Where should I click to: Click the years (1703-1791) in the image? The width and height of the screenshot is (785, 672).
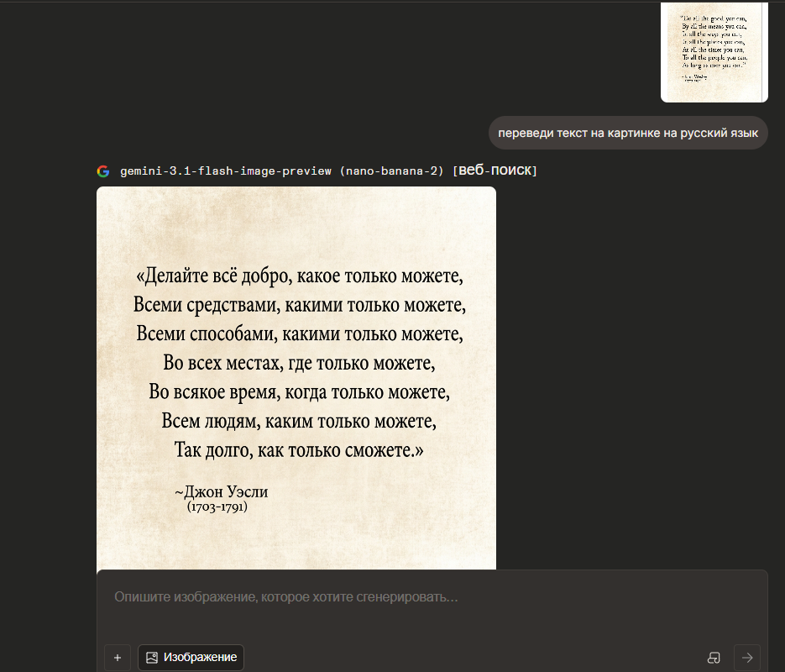[217, 507]
